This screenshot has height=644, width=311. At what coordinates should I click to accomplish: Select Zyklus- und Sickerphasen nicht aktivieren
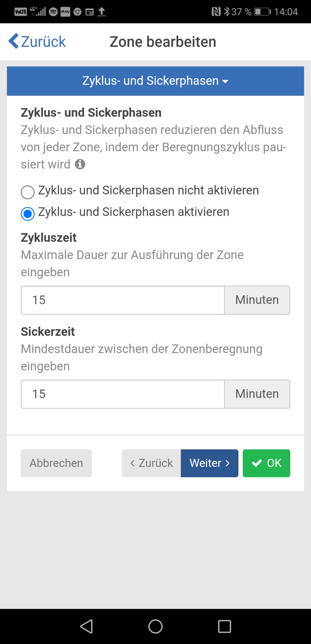click(140, 191)
